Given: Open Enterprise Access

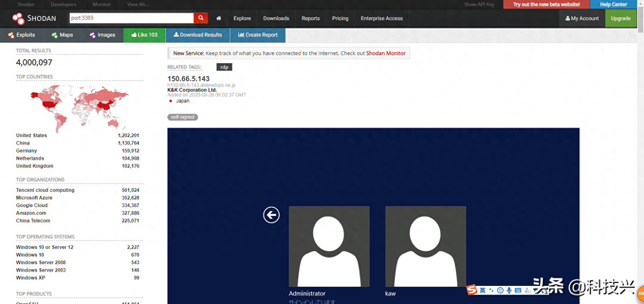Looking at the screenshot, I should [x=382, y=18].
